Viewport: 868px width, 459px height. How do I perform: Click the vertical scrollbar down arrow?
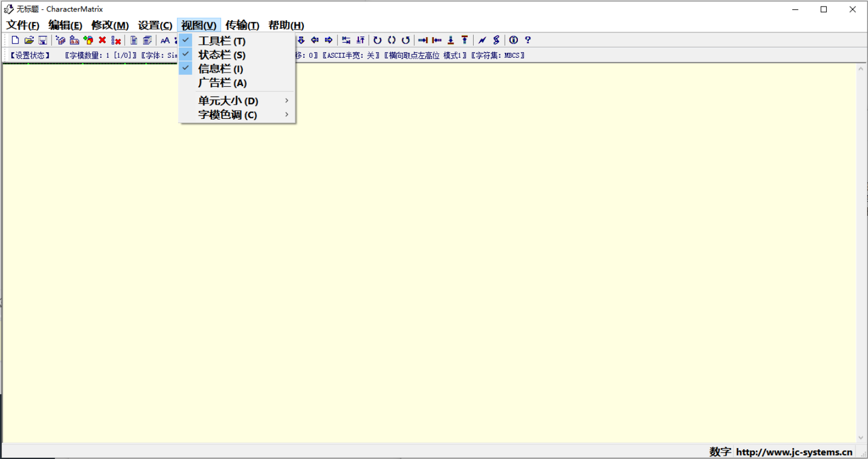tap(861, 438)
